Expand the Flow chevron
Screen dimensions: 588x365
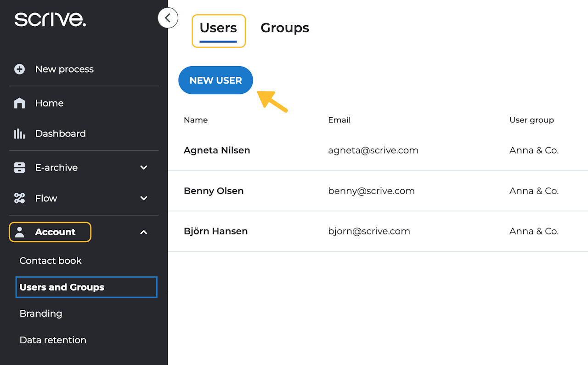(x=144, y=198)
